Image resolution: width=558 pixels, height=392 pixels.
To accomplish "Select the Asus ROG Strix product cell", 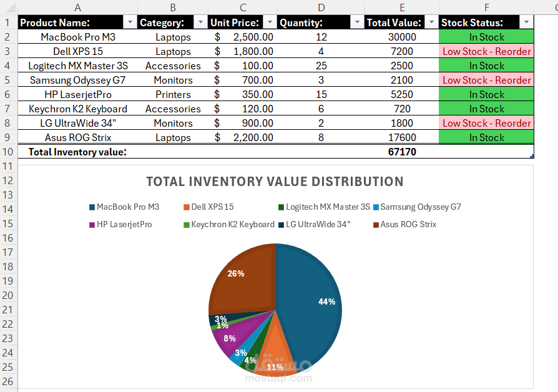I will click(77, 137).
